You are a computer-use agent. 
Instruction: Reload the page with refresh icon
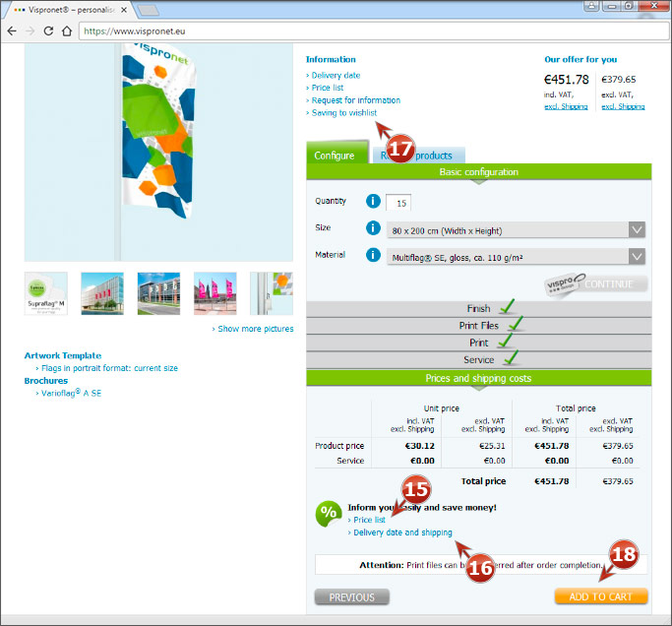pos(48,31)
